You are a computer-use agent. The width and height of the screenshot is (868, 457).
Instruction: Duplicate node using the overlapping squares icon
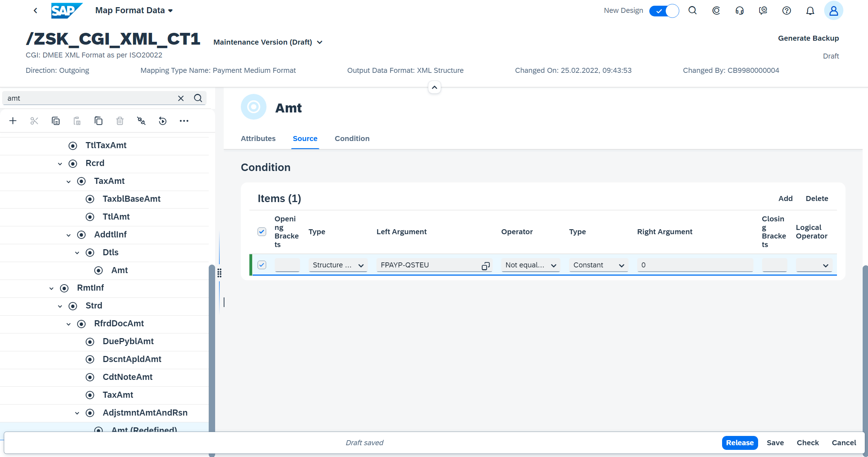coord(98,121)
